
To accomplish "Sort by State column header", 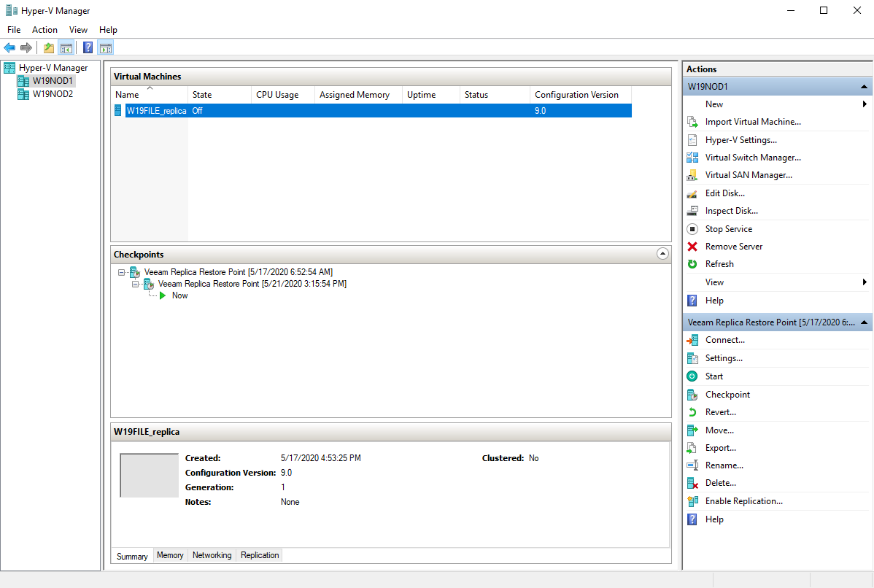I will tap(220, 95).
